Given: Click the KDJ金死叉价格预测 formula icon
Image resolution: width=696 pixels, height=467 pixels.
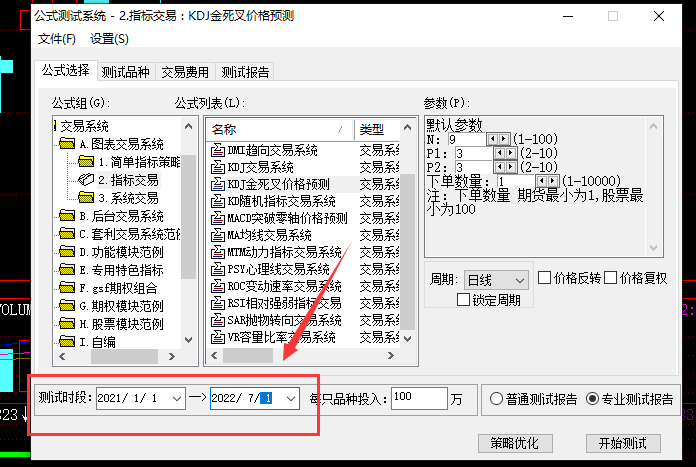Looking at the screenshot, I should tap(218, 184).
